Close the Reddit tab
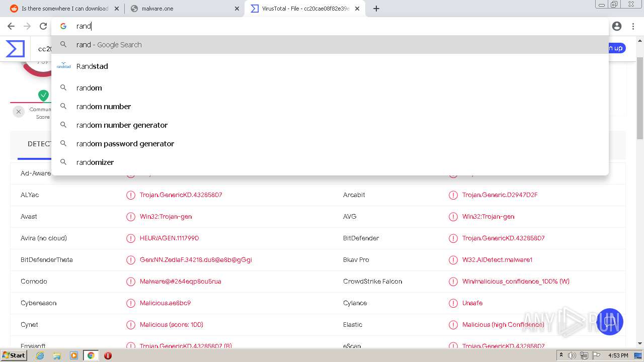The image size is (644, 362). pos(117,9)
